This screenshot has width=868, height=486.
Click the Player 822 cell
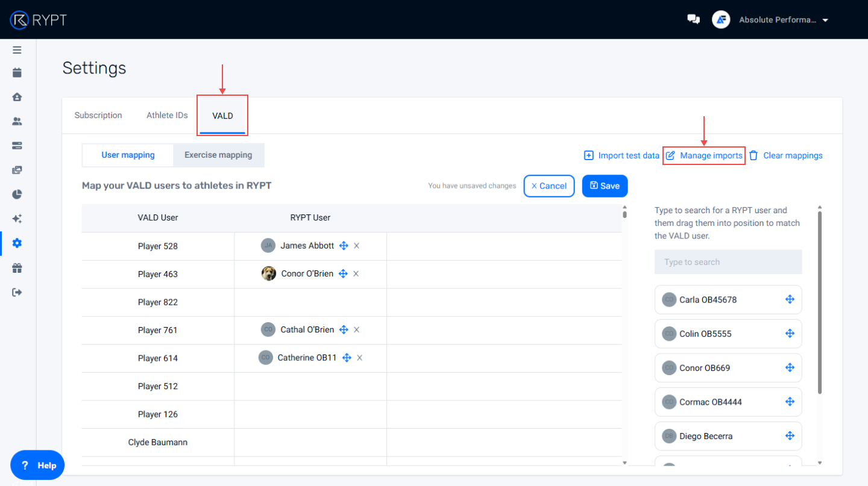click(158, 302)
